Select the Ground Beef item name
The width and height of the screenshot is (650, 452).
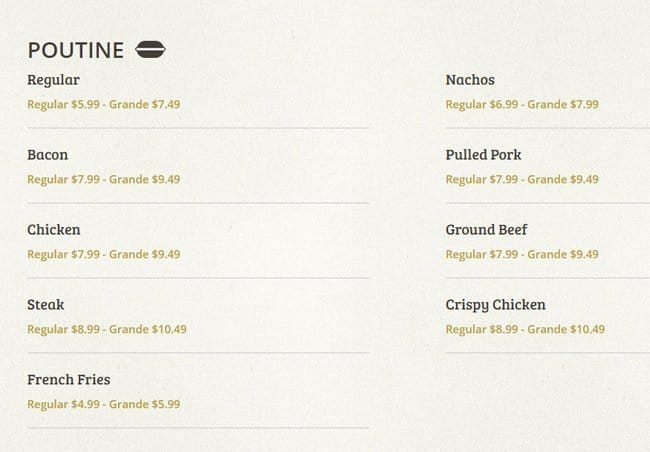pyautogui.click(x=486, y=230)
